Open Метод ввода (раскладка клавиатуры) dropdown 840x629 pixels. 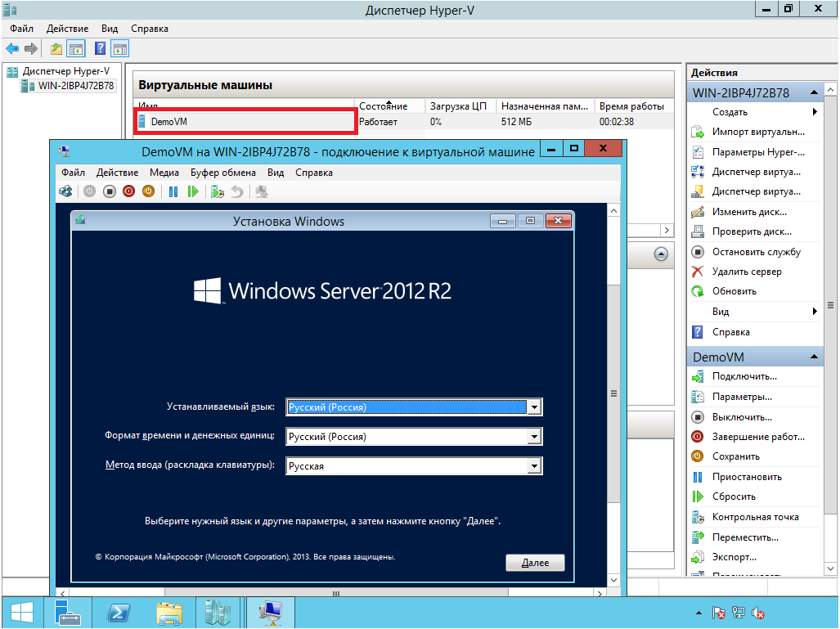(x=534, y=466)
